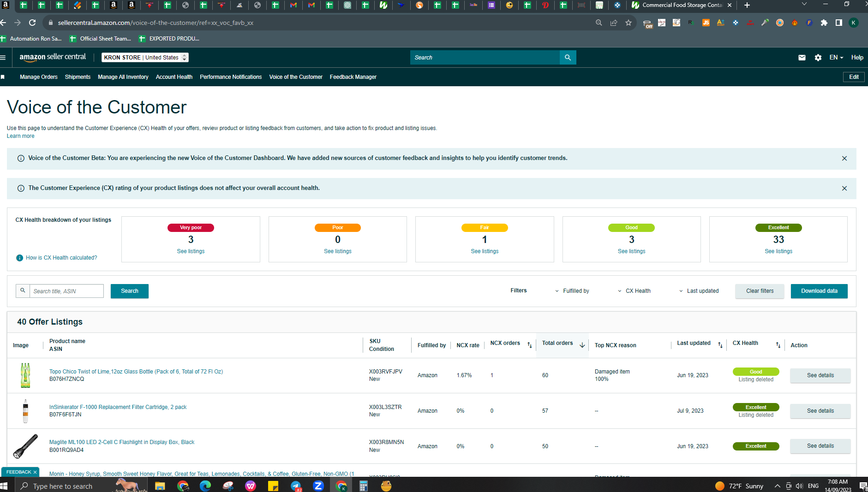Open Maglite ML100 LED Flashlight product link

122,442
